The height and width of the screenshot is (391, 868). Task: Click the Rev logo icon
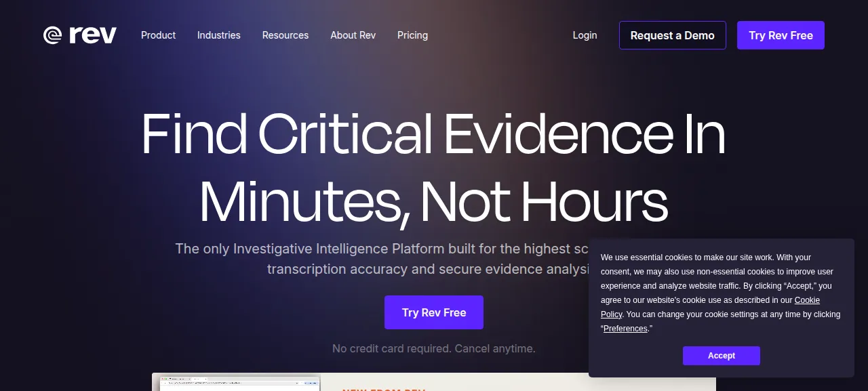(53, 35)
